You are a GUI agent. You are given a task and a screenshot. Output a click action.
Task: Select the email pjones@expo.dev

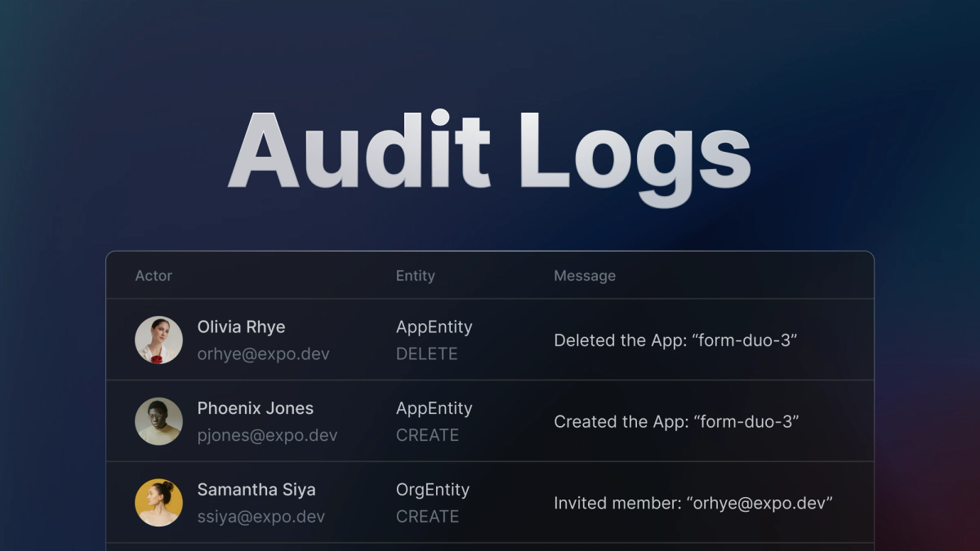(267, 435)
